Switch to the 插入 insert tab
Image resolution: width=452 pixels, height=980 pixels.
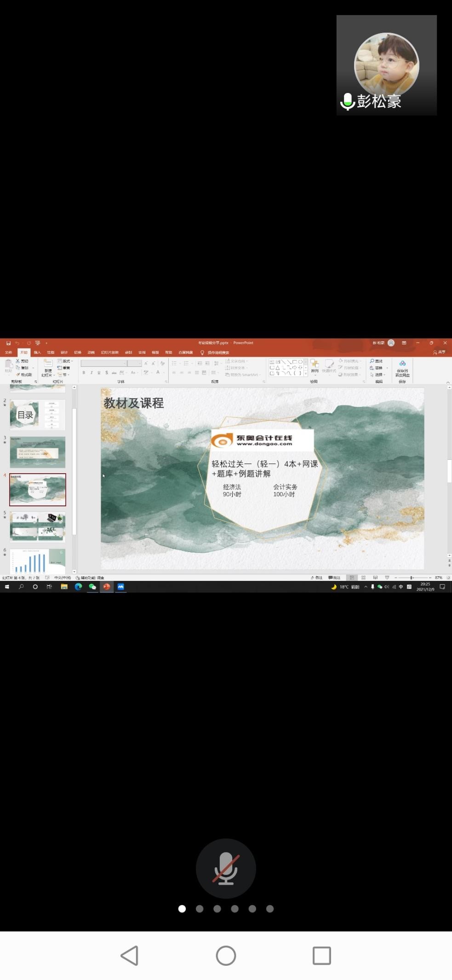tap(37, 353)
